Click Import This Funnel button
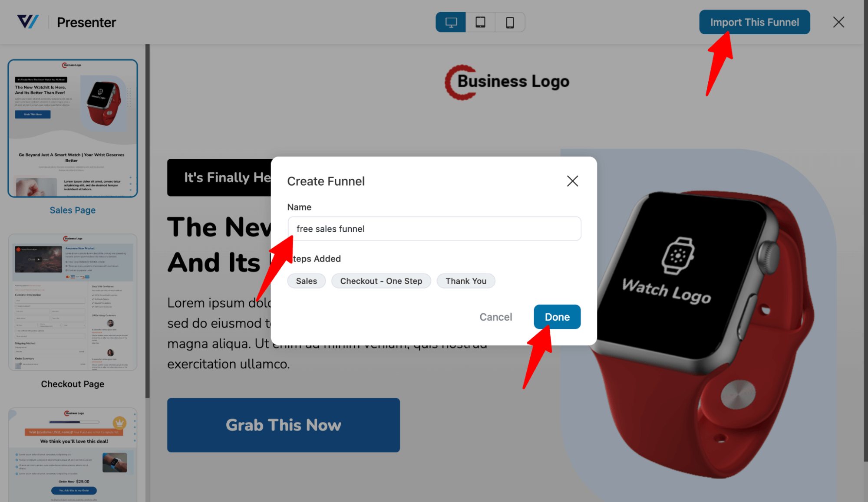This screenshot has width=868, height=502. pyautogui.click(x=755, y=22)
